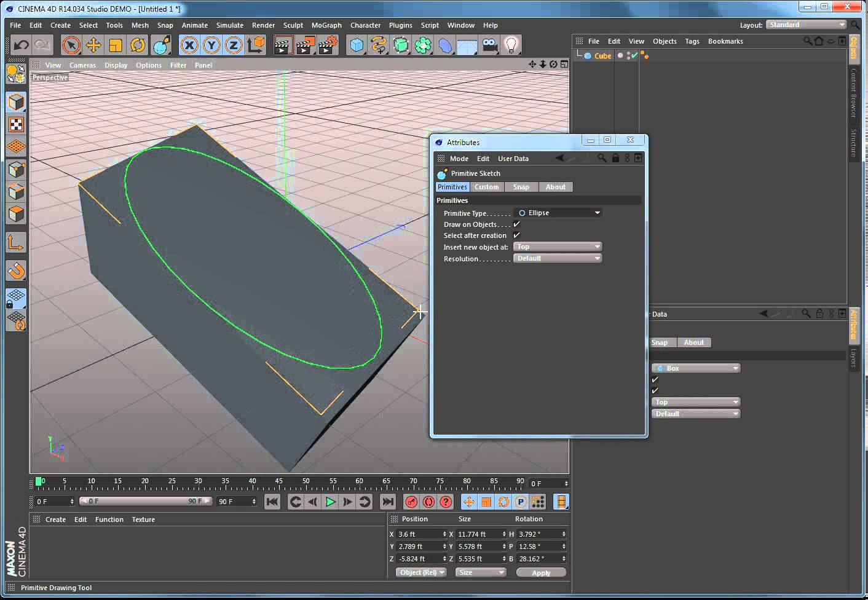Screen dimensions: 868x600
Task: Select the Move tool in top toolbar
Action: pyautogui.click(x=93, y=45)
